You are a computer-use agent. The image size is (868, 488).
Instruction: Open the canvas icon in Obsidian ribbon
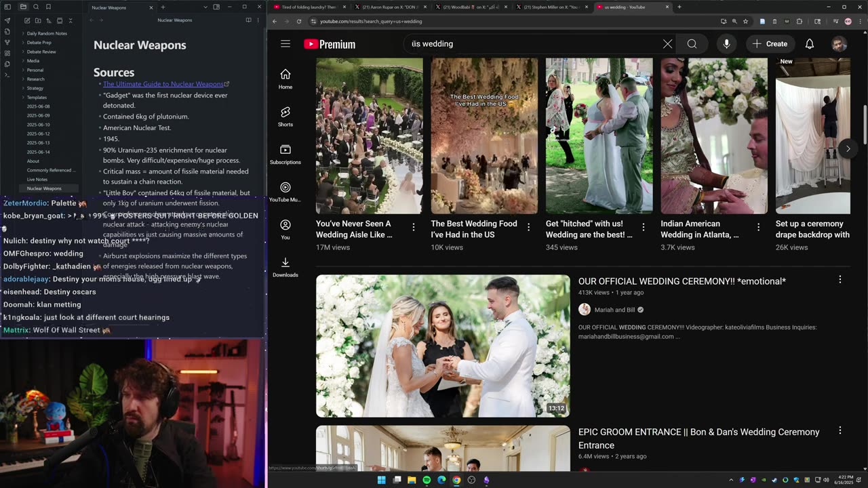7,53
